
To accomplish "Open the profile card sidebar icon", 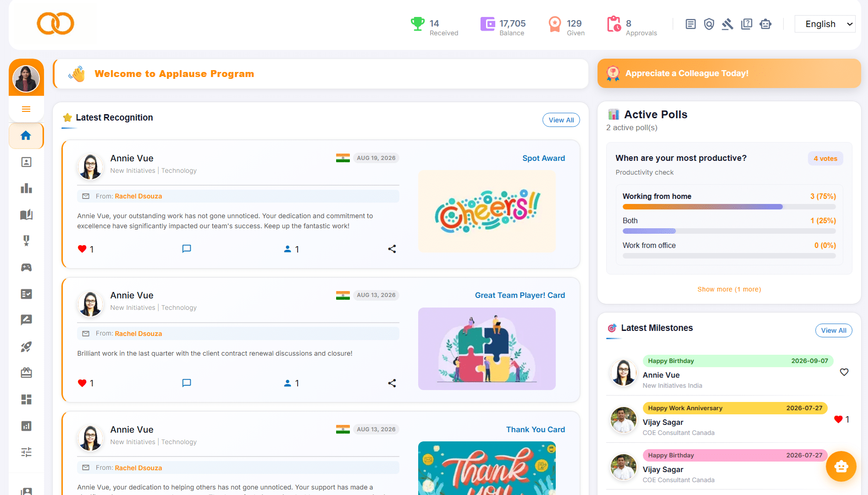I will (26, 162).
